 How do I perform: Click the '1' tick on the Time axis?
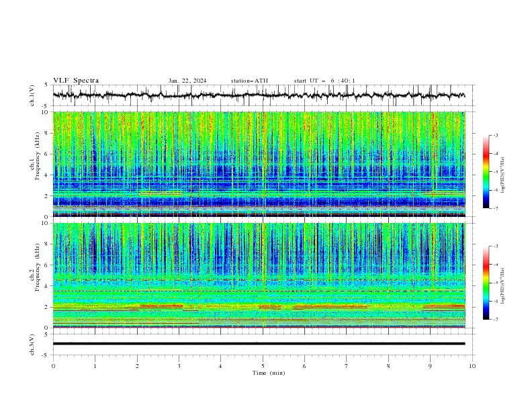(x=95, y=366)
